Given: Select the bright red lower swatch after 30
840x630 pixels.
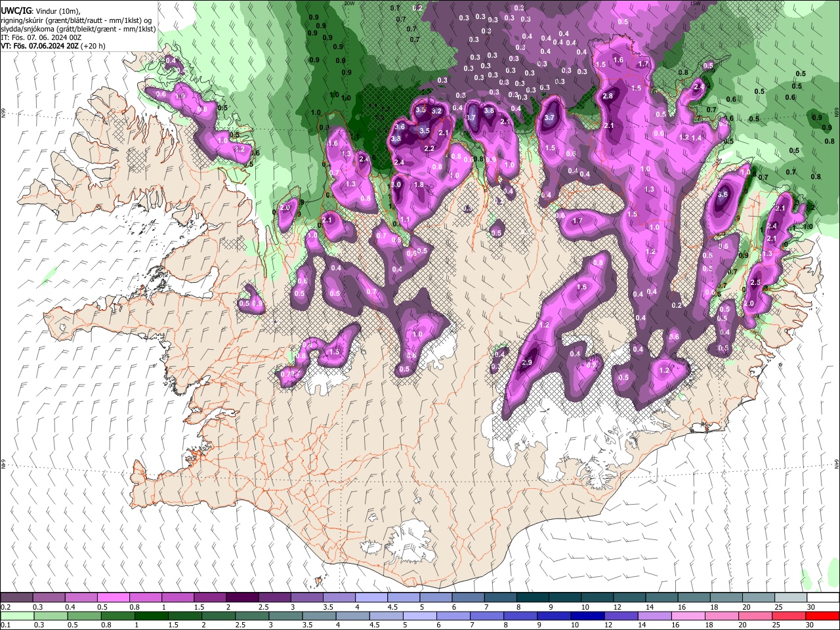Looking at the screenshot, I should click(x=822, y=616).
